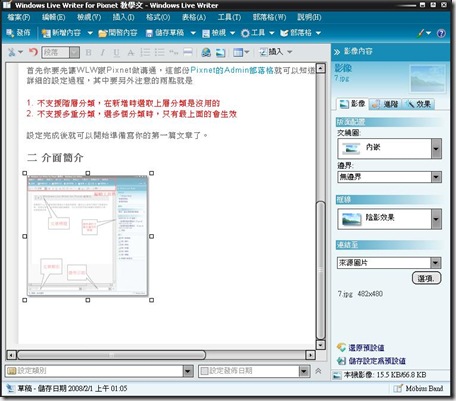Click the horizontal scrollbar right arrow
The image size is (456, 401).
tap(310, 355)
